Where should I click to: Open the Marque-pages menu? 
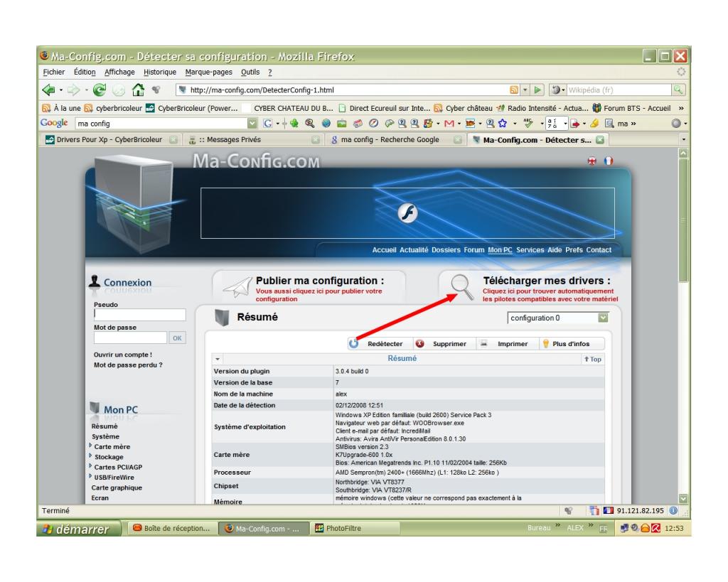(208, 72)
